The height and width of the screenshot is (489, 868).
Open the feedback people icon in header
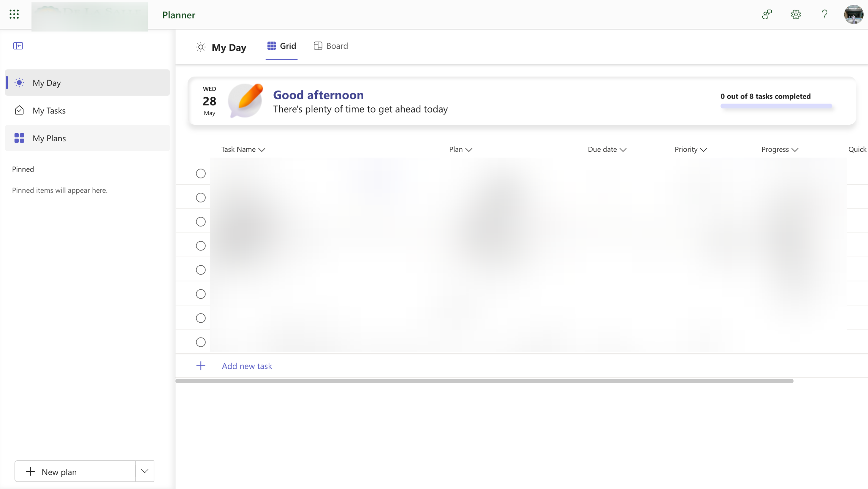click(767, 14)
